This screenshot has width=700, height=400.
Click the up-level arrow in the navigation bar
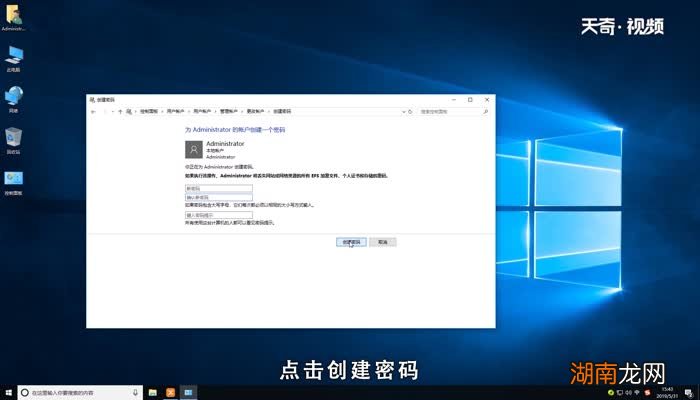coord(121,112)
